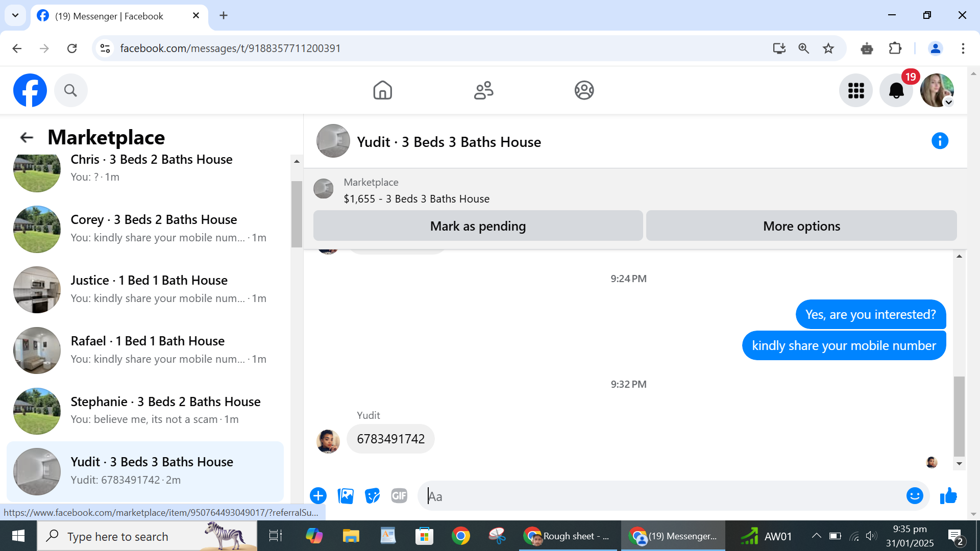
Task: Click the conversation list scrollbar
Action: [297, 214]
